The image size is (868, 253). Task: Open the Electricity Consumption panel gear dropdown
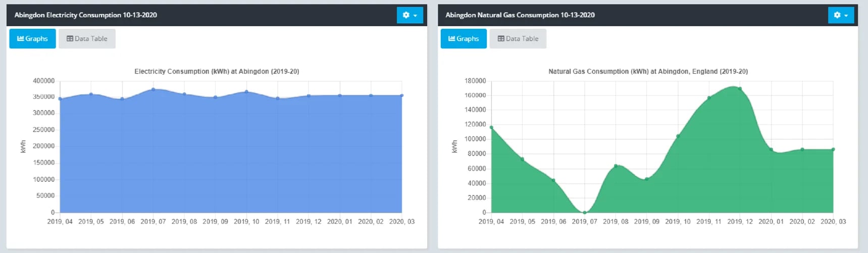[410, 15]
